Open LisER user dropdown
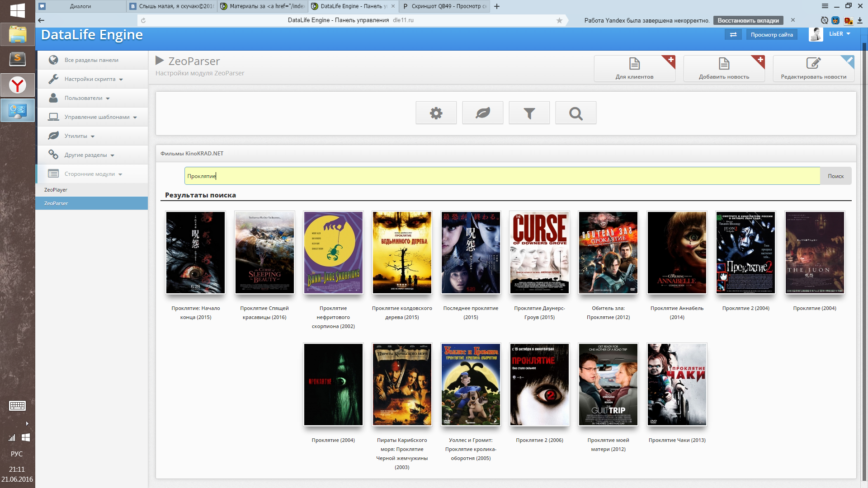Image resolution: width=868 pixels, height=488 pixels. (840, 34)
